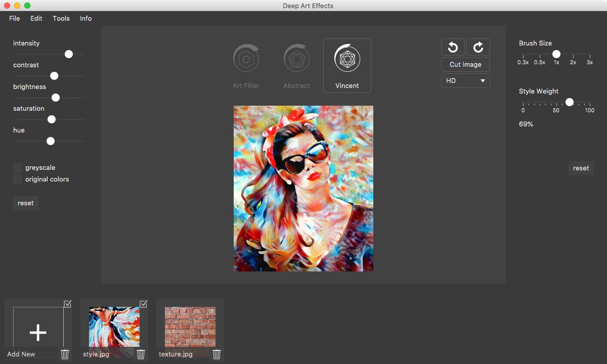
Task: Toggle the checkbox on the Add New tile
Action: (x=68, y=303)
